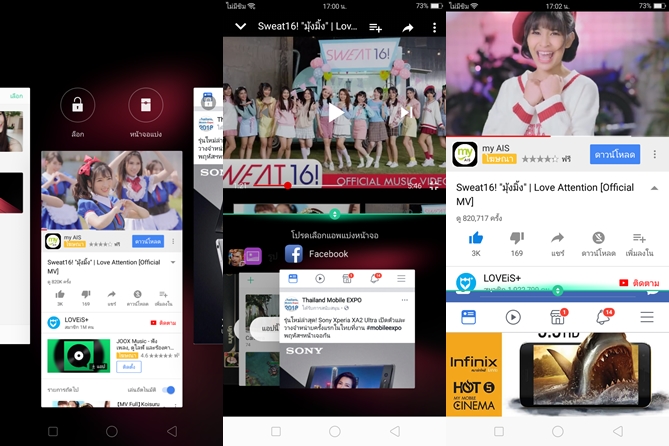The width and height of the screenshot is (669, 446).
Task: Dislike the video with the 169 thumbs down
Action: 517,238
